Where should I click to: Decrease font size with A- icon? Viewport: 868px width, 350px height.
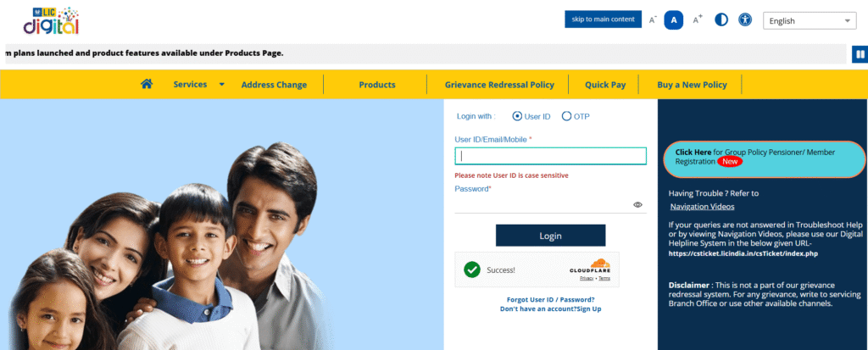coord(653,20)
